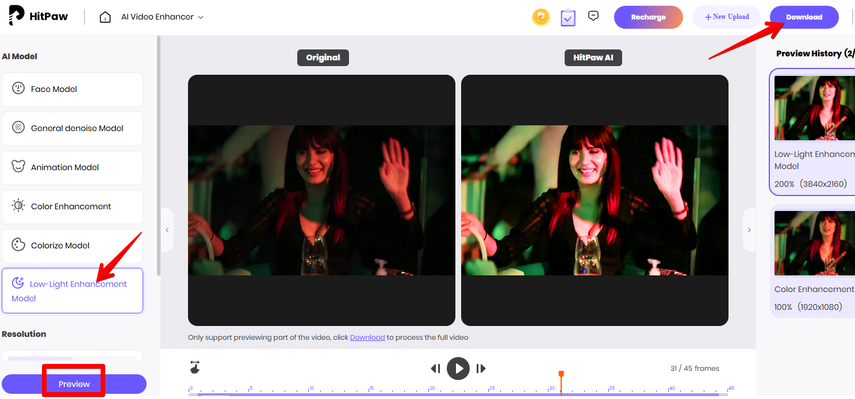Screen dimensions: 855x399
Task: Step to the next frame
Action: [480, 369]
